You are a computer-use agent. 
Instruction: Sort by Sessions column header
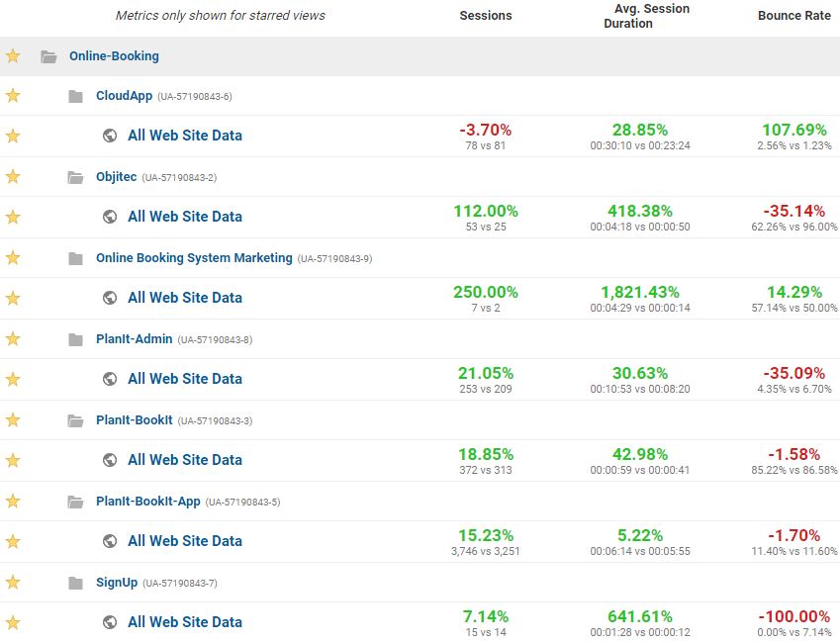point(486,16)
